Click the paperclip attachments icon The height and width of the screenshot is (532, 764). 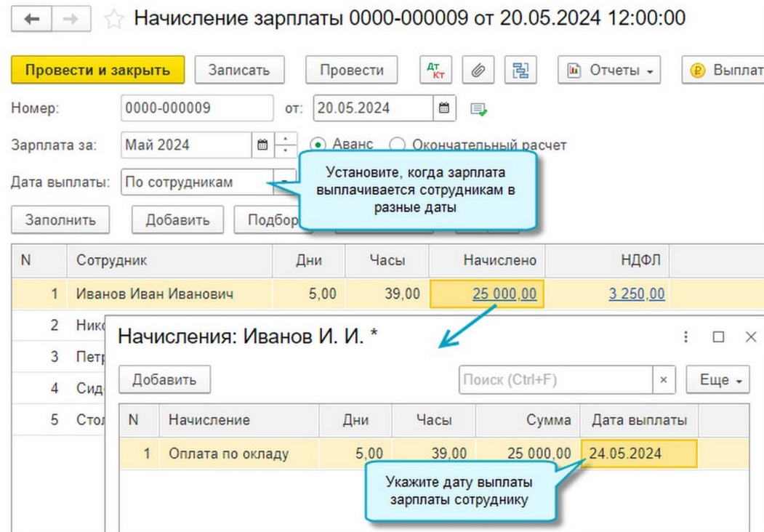tap(478, 70)
